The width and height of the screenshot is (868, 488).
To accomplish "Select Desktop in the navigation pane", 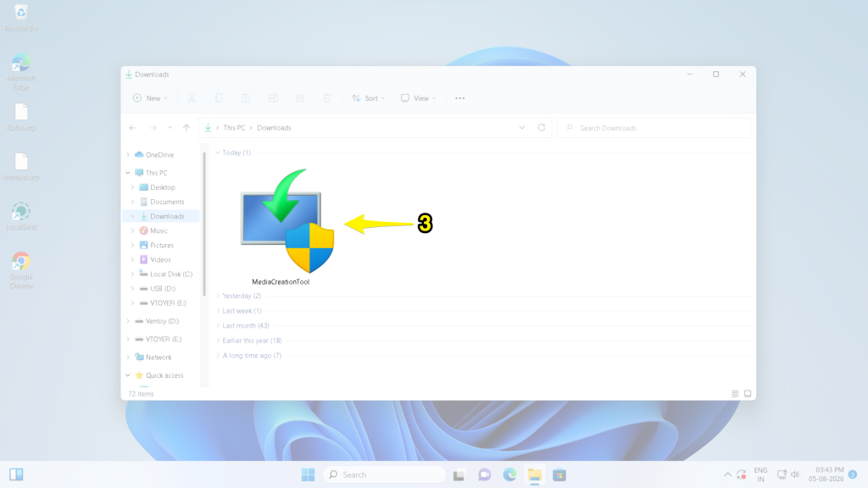I will (x=157, y=187).
